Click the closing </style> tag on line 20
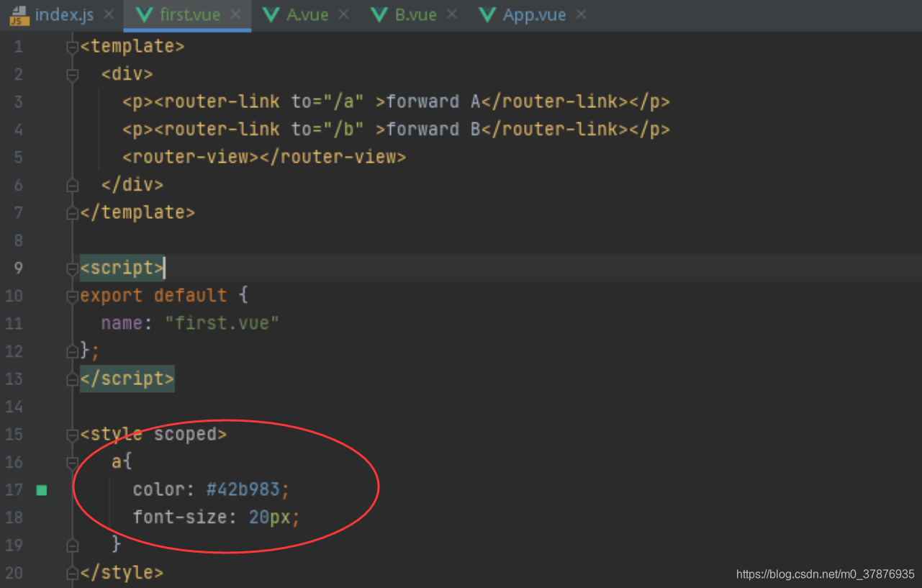Image resolution: width=922 pixels, height=588 pixels. click(122, 573)
